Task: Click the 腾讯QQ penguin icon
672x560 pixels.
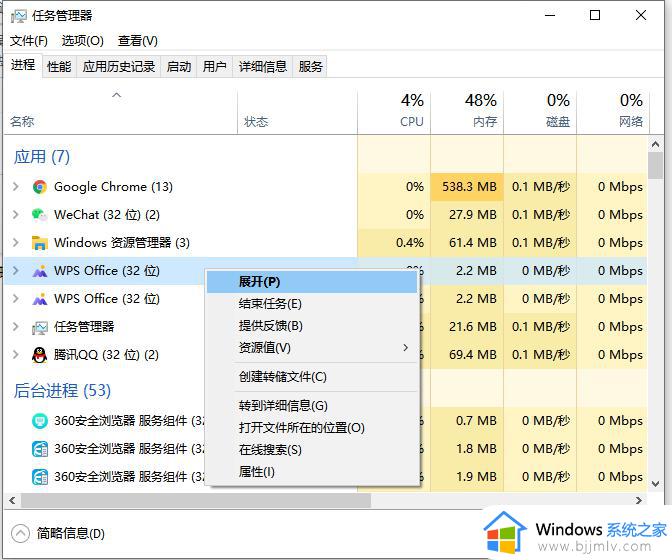Action: [39, 355]
